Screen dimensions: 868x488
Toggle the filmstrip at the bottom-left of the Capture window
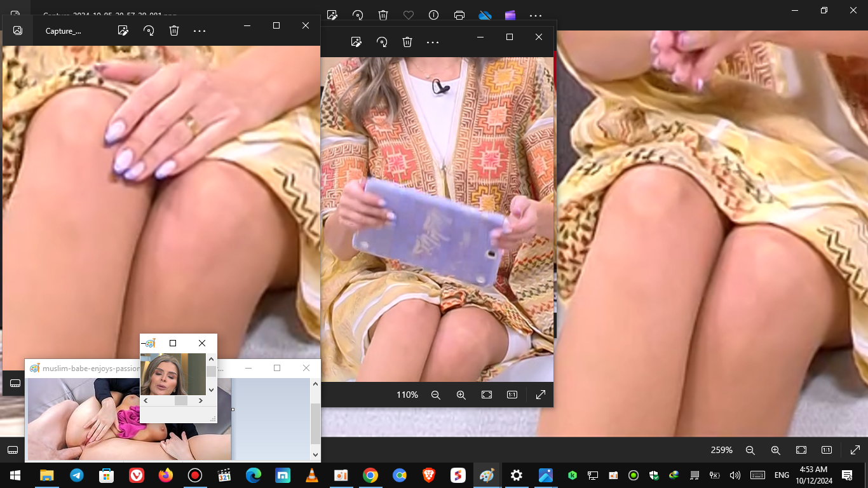click(x=16, y=383)
